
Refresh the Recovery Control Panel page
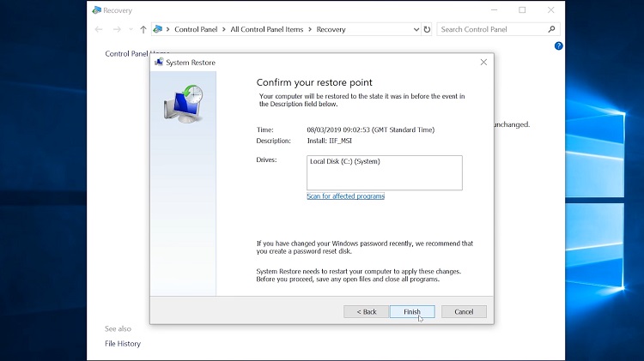point(427,29)
